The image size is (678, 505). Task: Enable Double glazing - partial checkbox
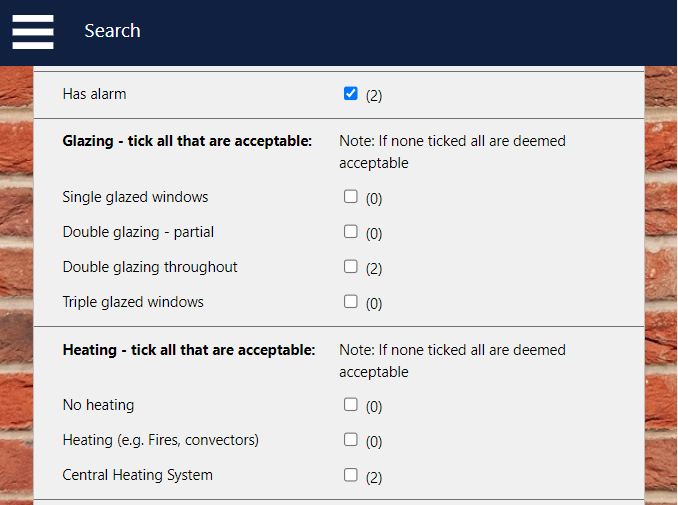tap(350, 232)
